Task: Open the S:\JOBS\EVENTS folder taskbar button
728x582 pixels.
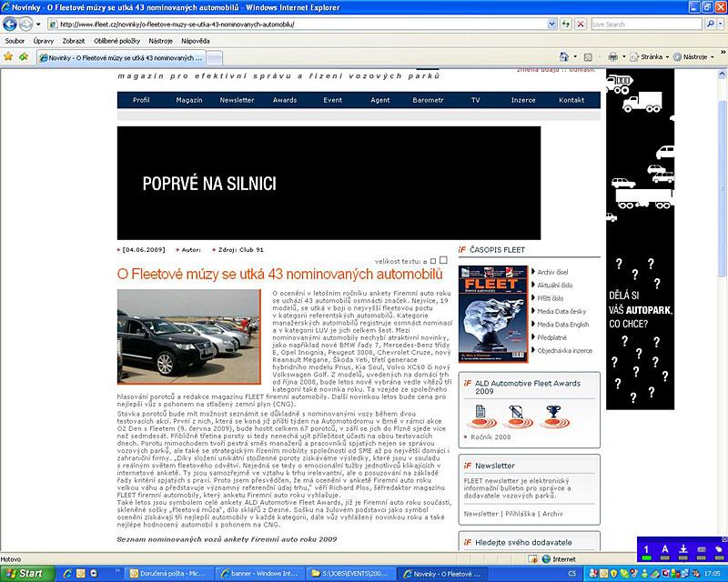Action: point(350,574)
